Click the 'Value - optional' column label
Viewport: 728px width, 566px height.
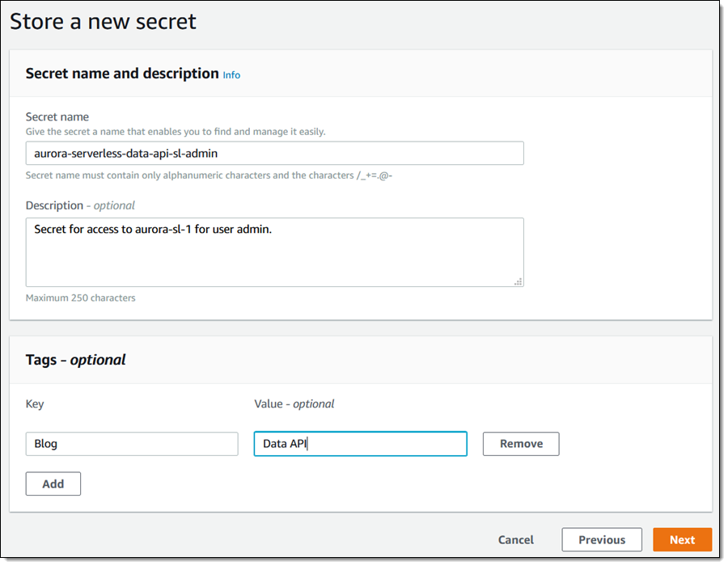tap(294, 403)
